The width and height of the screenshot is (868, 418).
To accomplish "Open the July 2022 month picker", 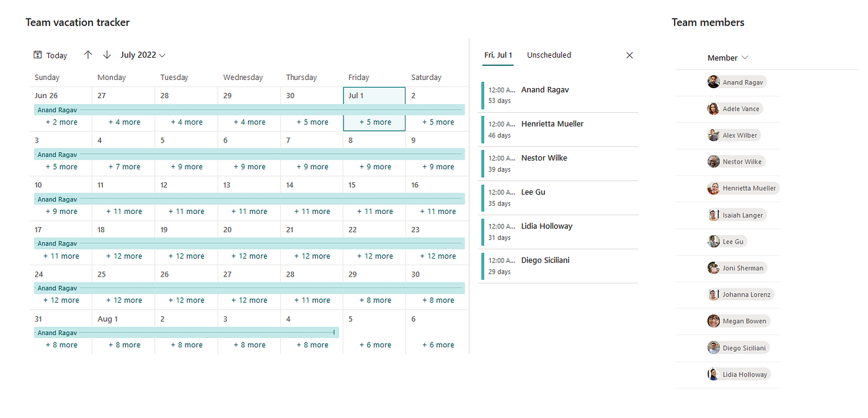I will tap(143, 55).
